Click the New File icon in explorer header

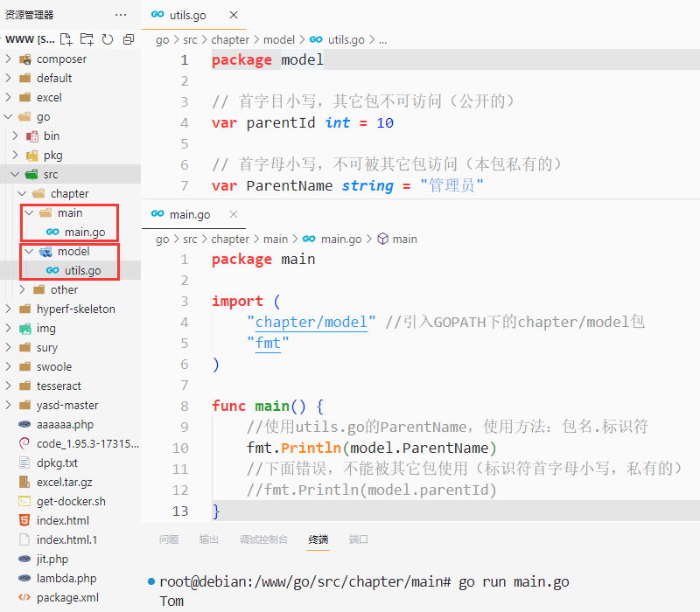[x=66, y=39]
